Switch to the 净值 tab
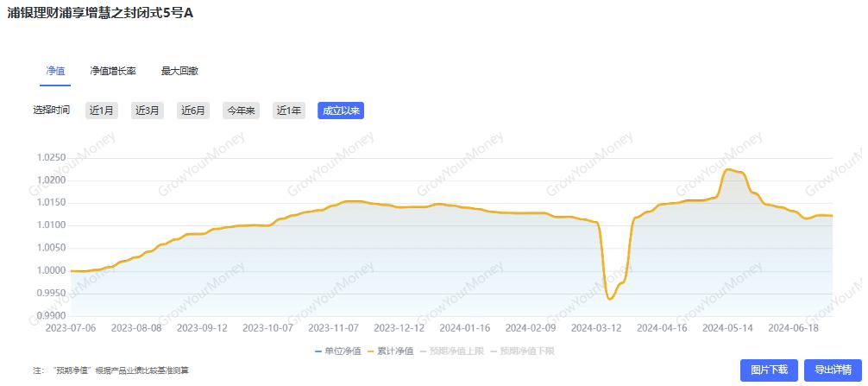Image resolution: width=868 pixels, height=386 pixels. (x=55, y=71)
